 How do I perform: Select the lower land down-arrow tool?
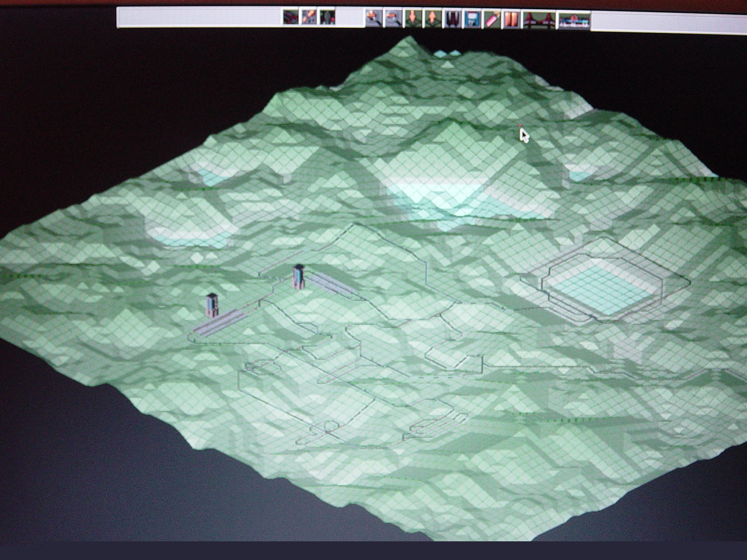(413, 18)
